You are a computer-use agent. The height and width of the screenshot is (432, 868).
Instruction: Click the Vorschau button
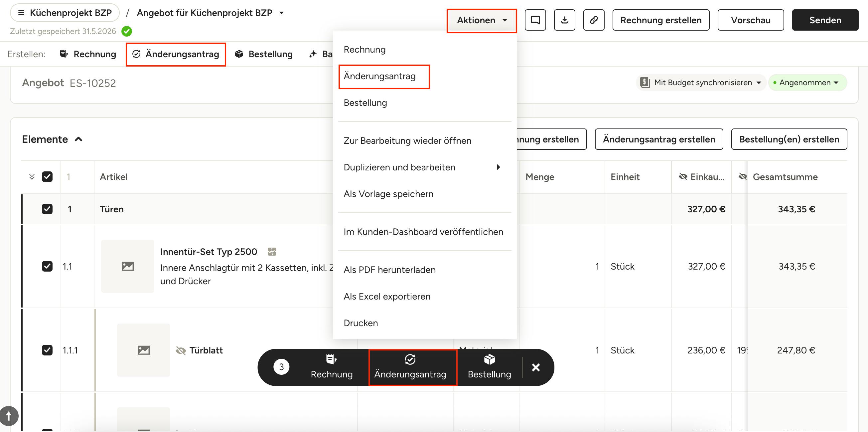click(750, 20)
